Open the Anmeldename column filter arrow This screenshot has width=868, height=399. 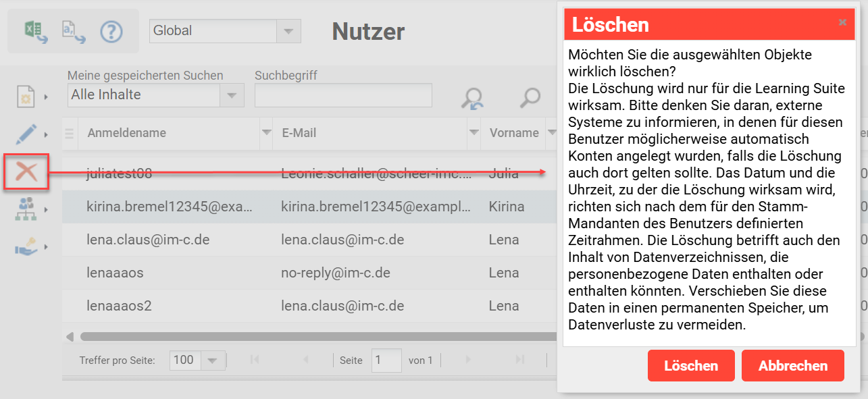tap(266, 132)
